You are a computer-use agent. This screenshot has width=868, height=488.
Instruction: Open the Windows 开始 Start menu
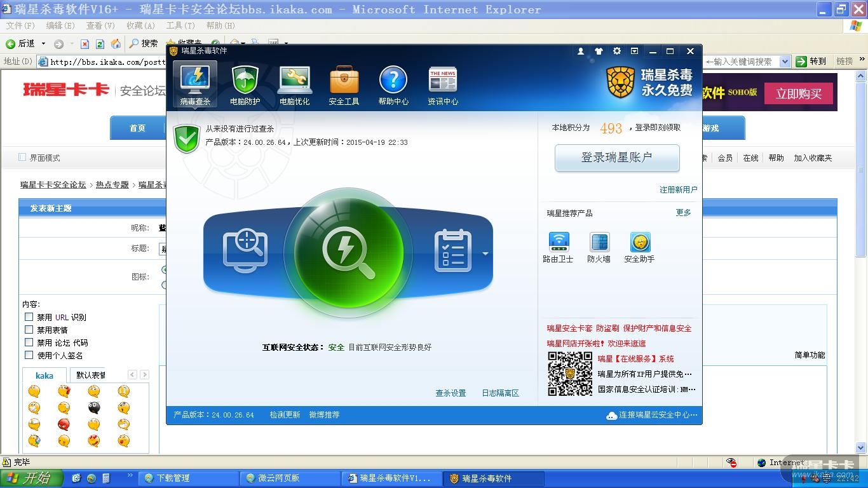tap(31, 478)
